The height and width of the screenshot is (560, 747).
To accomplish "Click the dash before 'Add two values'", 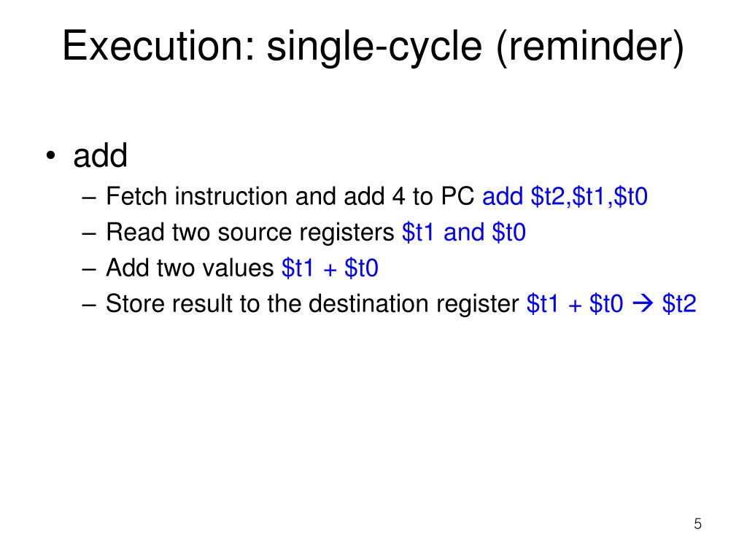I will (x=88, y=270).
